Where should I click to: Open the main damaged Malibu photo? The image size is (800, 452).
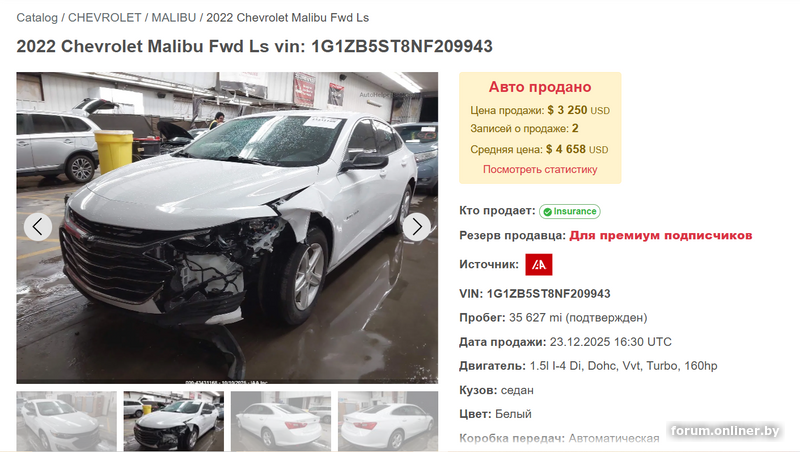click(x=227, y=228)
